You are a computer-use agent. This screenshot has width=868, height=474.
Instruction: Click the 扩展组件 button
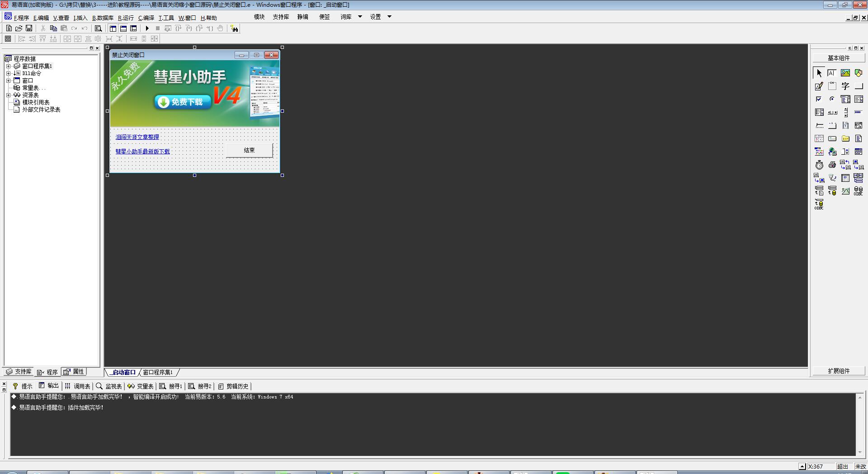(839, 371)
